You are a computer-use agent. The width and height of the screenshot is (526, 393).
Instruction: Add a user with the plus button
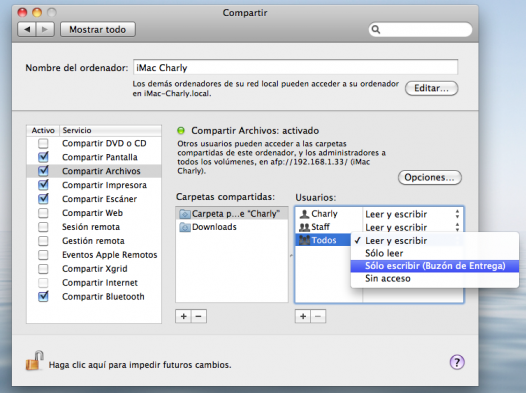coord(303,316)
